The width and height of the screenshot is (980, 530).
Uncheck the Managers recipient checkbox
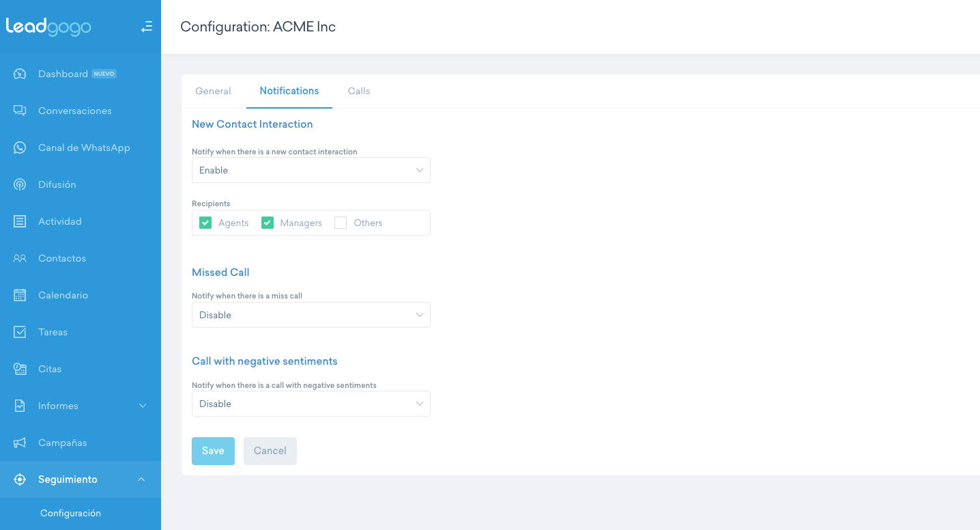click(268, 223)
